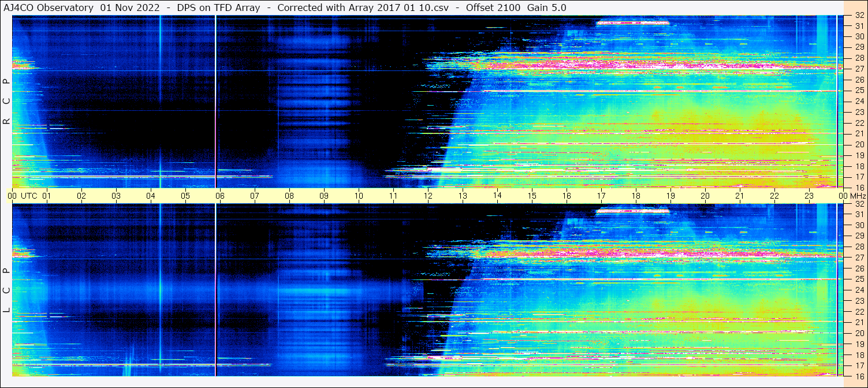Screen dimensions: 868x388
Task: Click the 17 hour label on UTC axis
Action: point(601,196)
